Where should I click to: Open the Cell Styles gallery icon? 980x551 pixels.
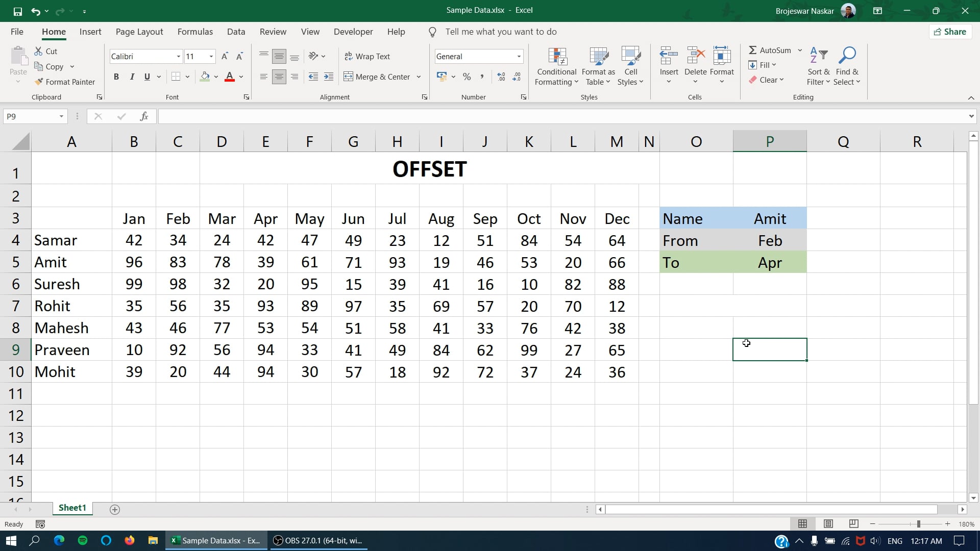point(631,57)
